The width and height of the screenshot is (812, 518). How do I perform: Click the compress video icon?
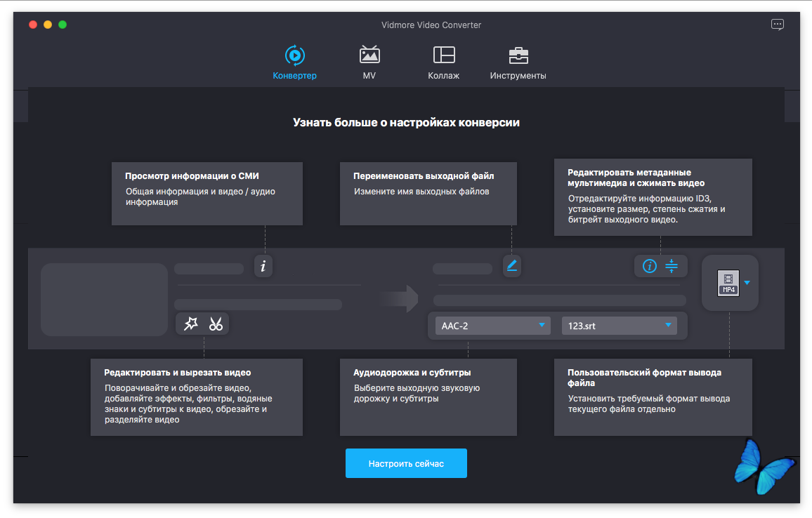[672, 266]
